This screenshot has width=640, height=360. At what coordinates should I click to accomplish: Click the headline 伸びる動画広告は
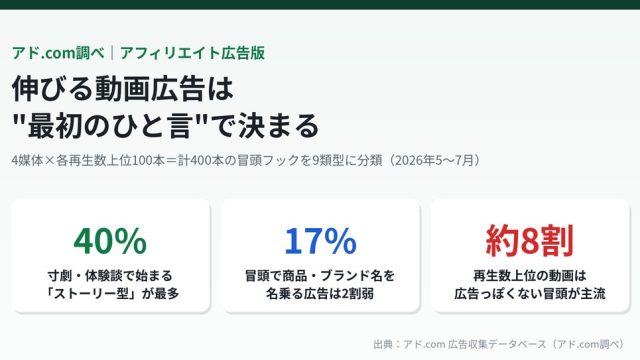coord(122,89)
